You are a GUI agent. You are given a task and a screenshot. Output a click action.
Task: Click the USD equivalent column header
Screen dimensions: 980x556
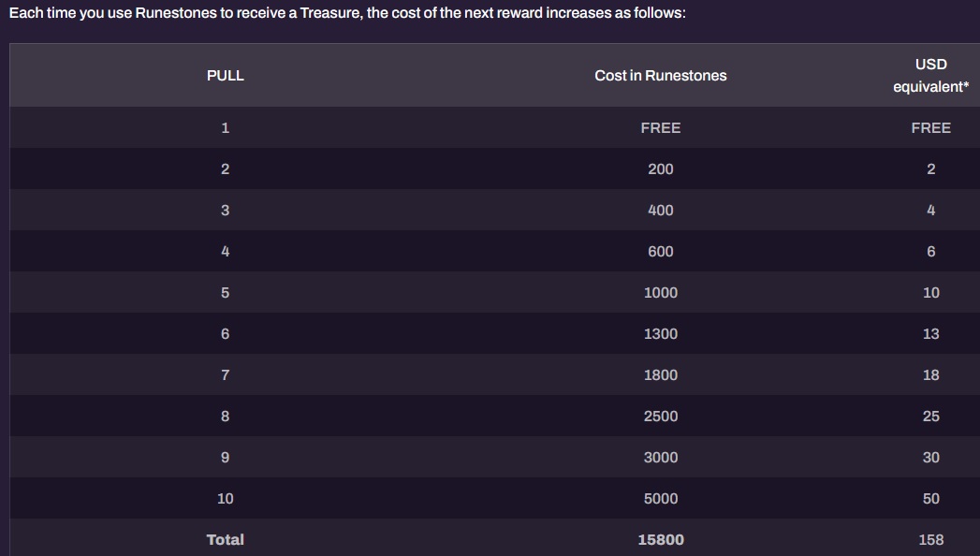click(930, 76)
